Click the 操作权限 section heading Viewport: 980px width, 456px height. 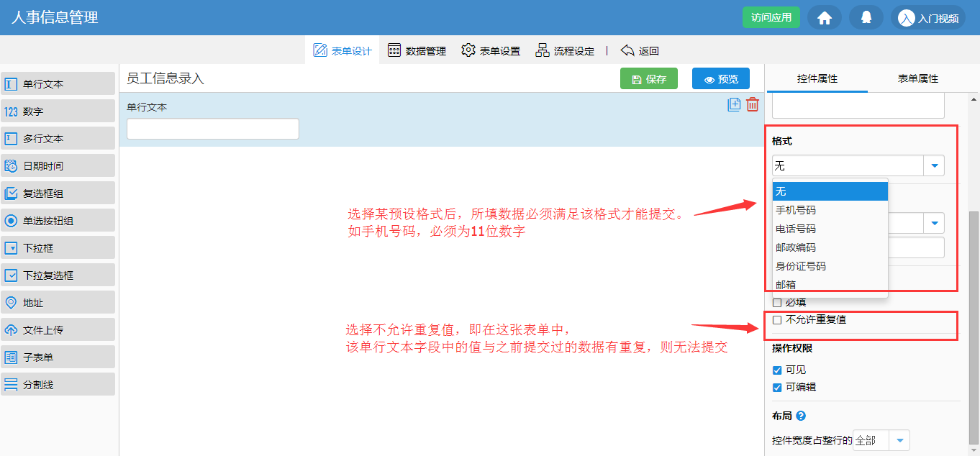coord(792,348)
